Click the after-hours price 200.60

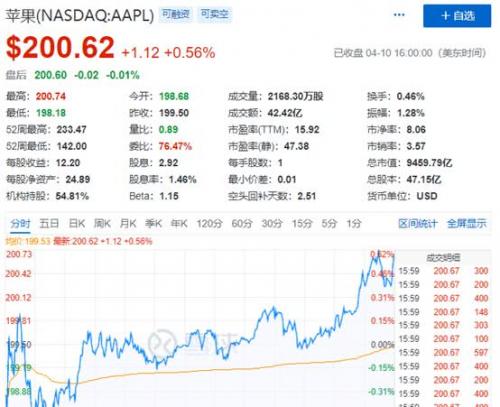point(51,75)
